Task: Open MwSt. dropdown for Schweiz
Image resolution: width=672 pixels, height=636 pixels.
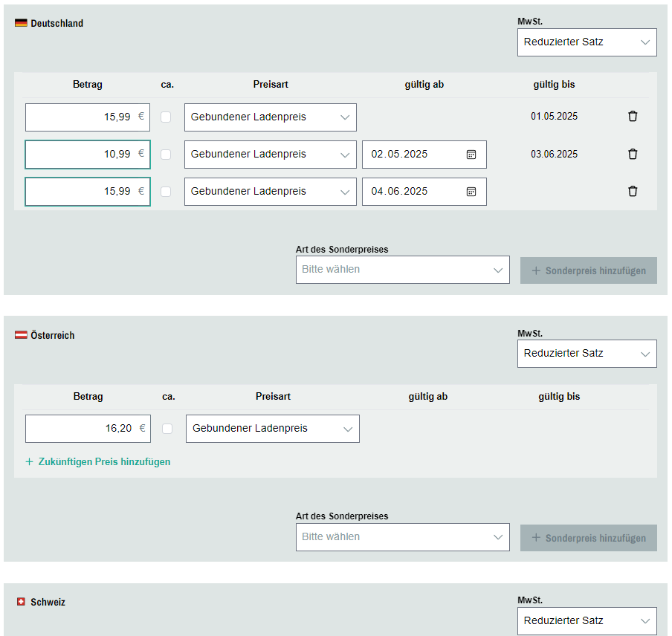Action: click(x=587, y=621)
